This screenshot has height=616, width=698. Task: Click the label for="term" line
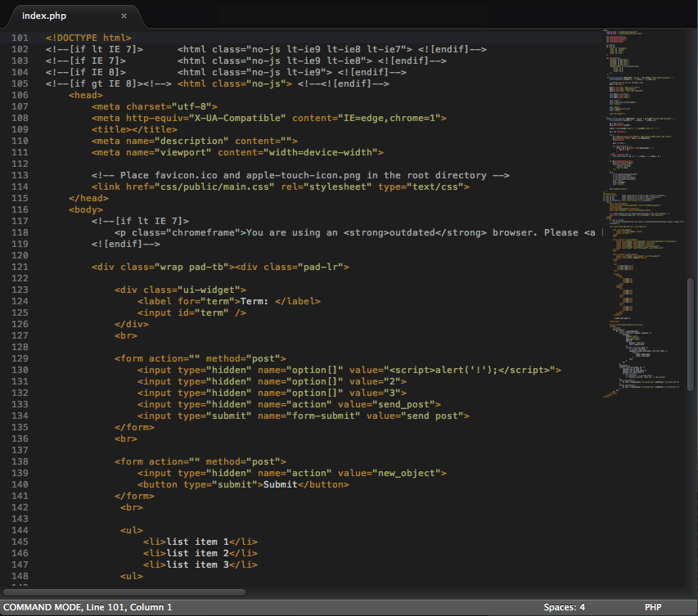(x=229, y=301)
